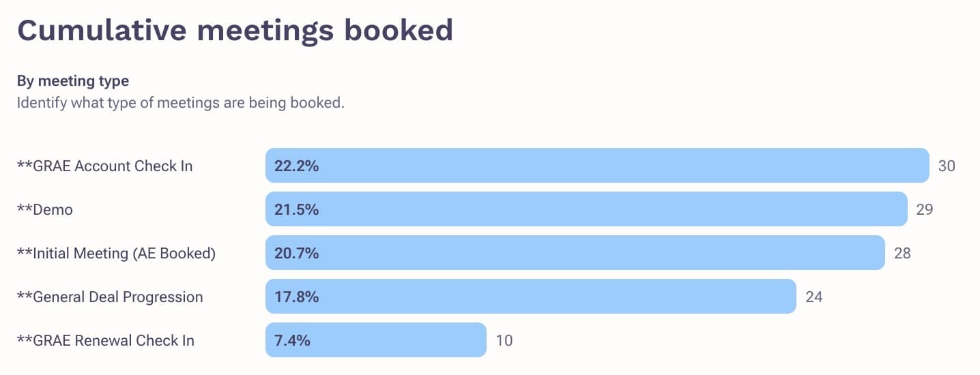The image size is (980, 375).
Task: Select the GRAE Account Check In label
Action: click(x=104, y=166)
